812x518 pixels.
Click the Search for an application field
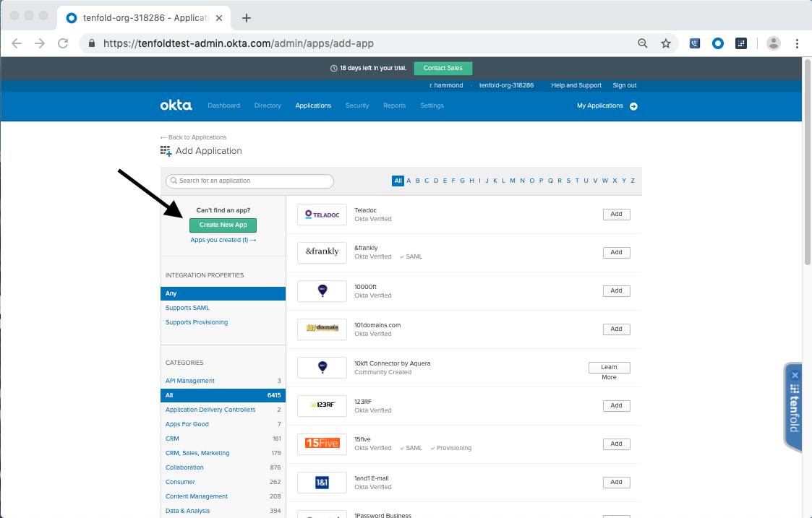click(249, 181)
